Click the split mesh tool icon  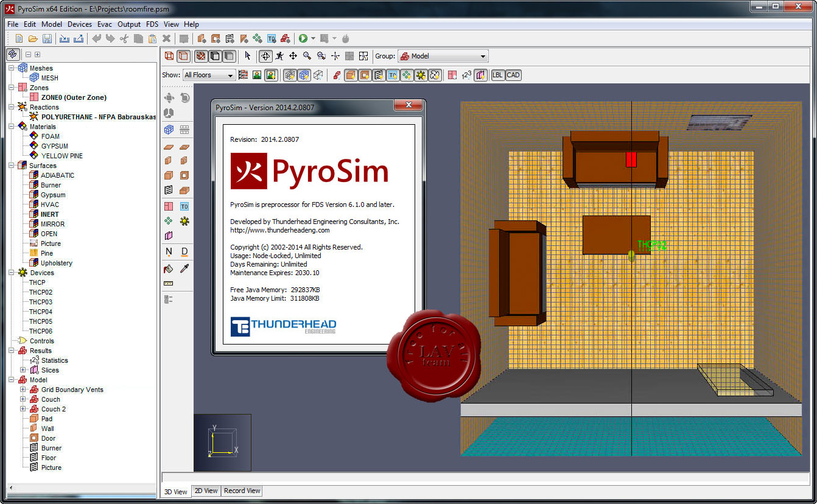184,130
